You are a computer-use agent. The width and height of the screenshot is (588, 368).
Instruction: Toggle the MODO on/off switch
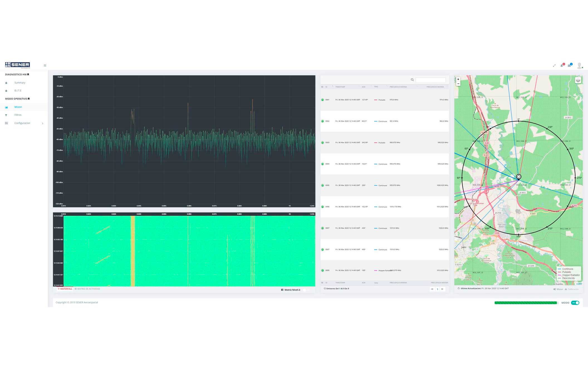pos(575,303)
